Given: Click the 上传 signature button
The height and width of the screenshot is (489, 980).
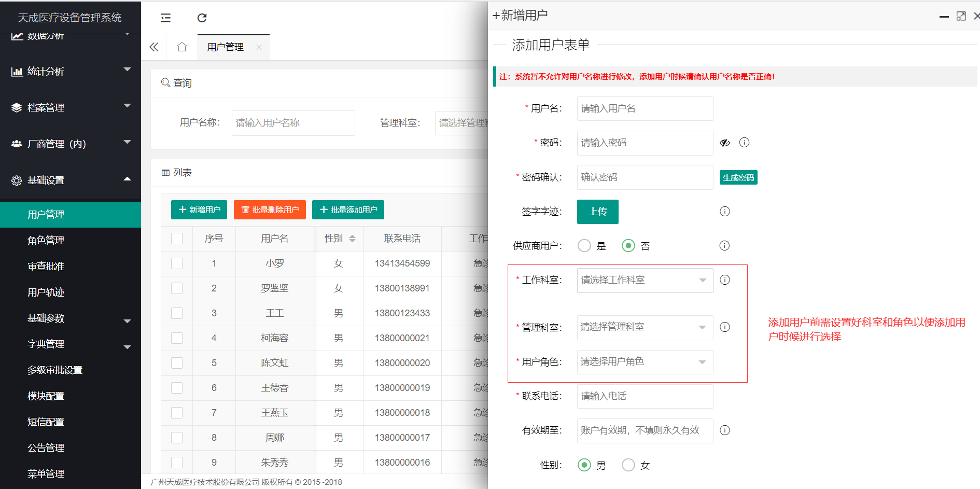Looking at the screenshot, I should [x=598, y=212].
